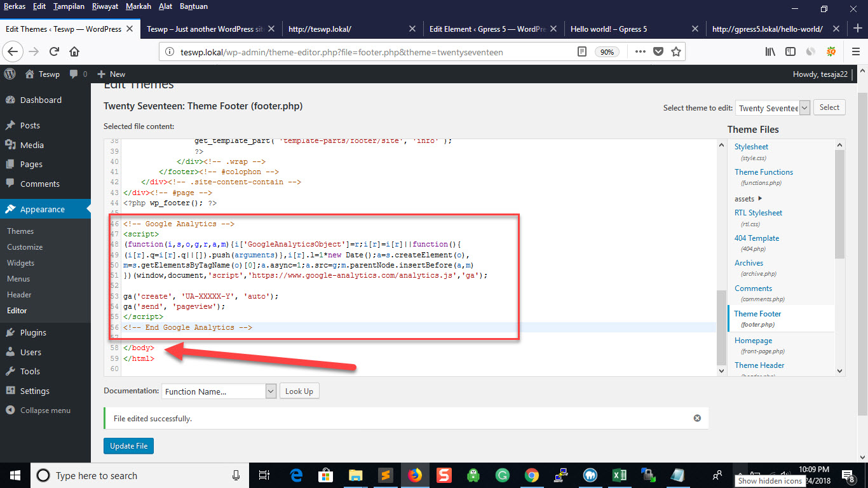Viewport: 868px width, 488px height.
Task: Open the Theme Functions file link
Action: [x=764, y=172]
